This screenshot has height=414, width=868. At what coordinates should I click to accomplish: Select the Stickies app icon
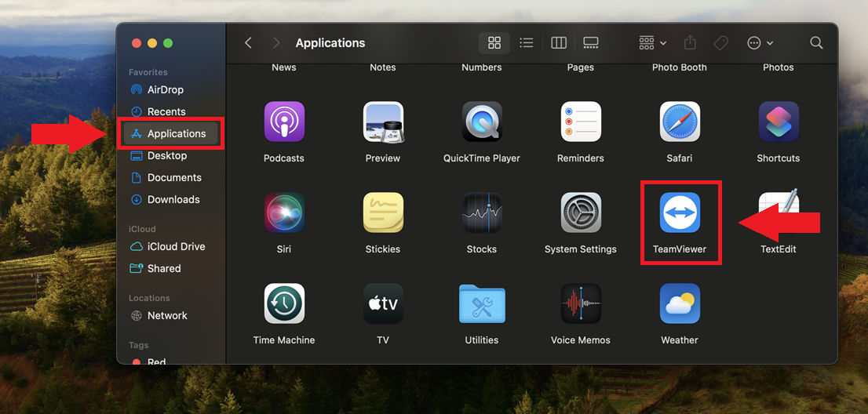click(x=382, y=212)
